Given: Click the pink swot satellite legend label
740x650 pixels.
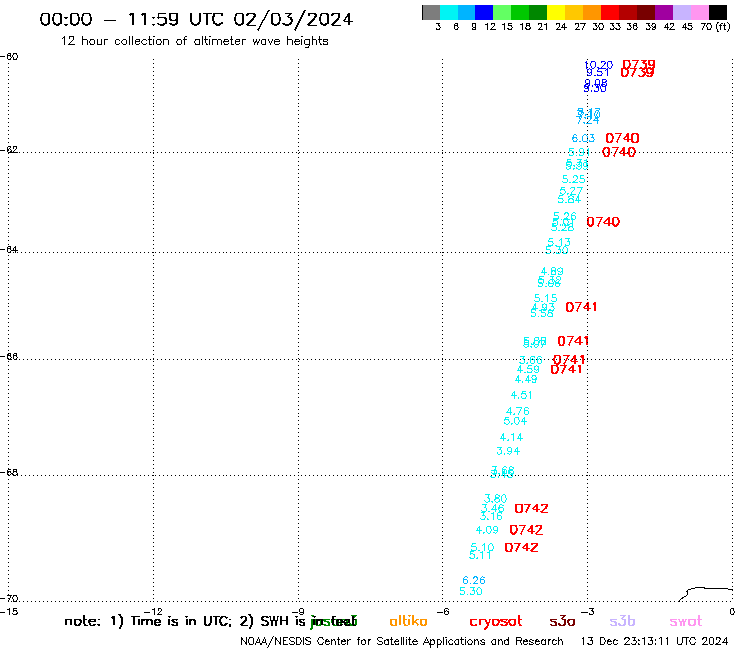Looking at the screenshot, I should click(x=686, y=622).
